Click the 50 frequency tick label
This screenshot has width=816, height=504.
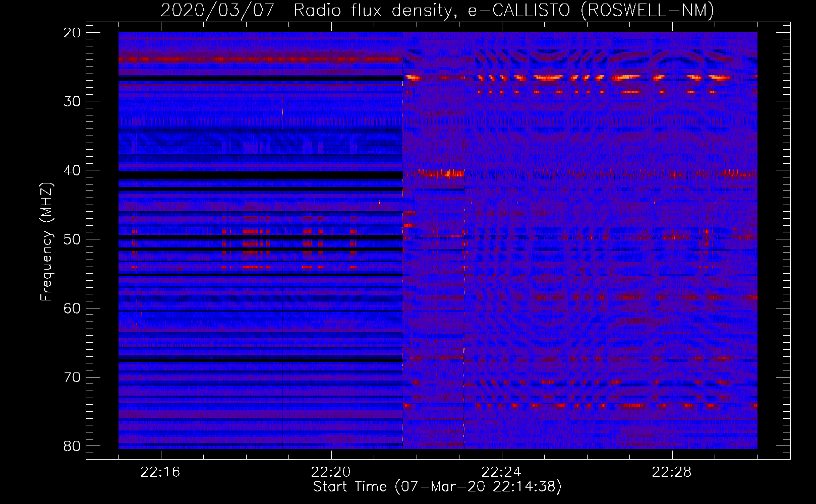pyautogui.click(x=72, y=239)
